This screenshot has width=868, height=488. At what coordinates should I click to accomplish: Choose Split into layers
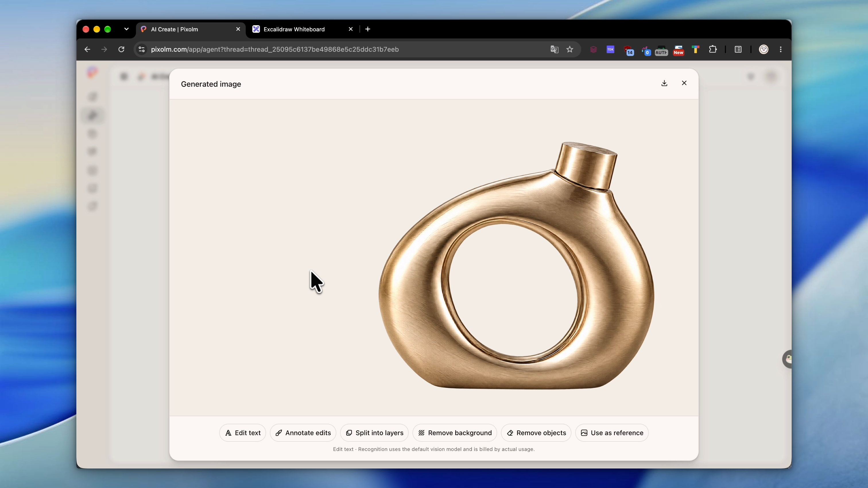[374, 433]
